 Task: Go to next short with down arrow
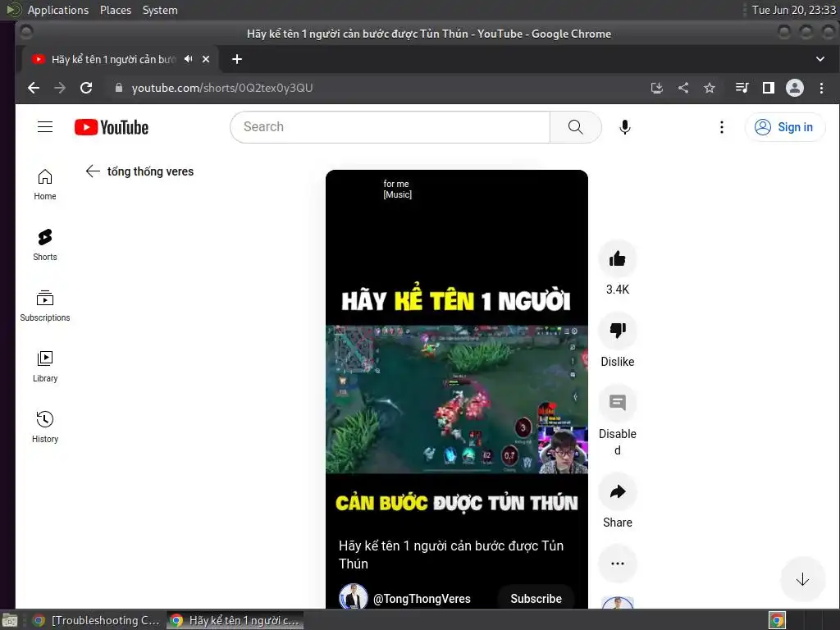pos(802,580)
